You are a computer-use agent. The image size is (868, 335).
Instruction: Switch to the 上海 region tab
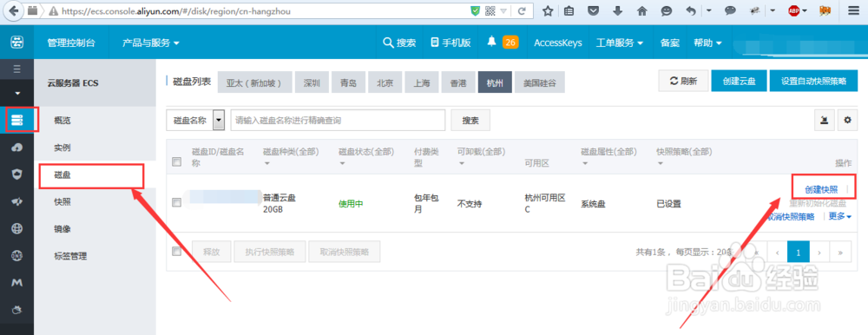click(x=421, y=82)
